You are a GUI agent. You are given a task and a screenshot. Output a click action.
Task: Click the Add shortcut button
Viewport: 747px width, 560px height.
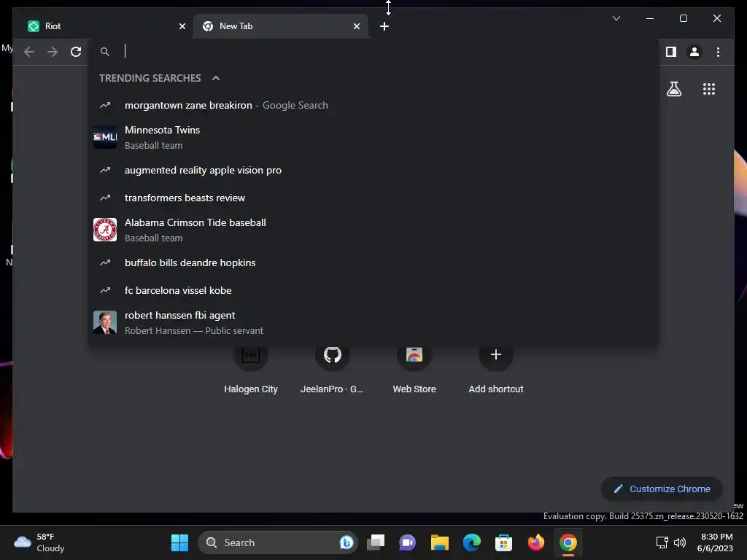[496, 369]
